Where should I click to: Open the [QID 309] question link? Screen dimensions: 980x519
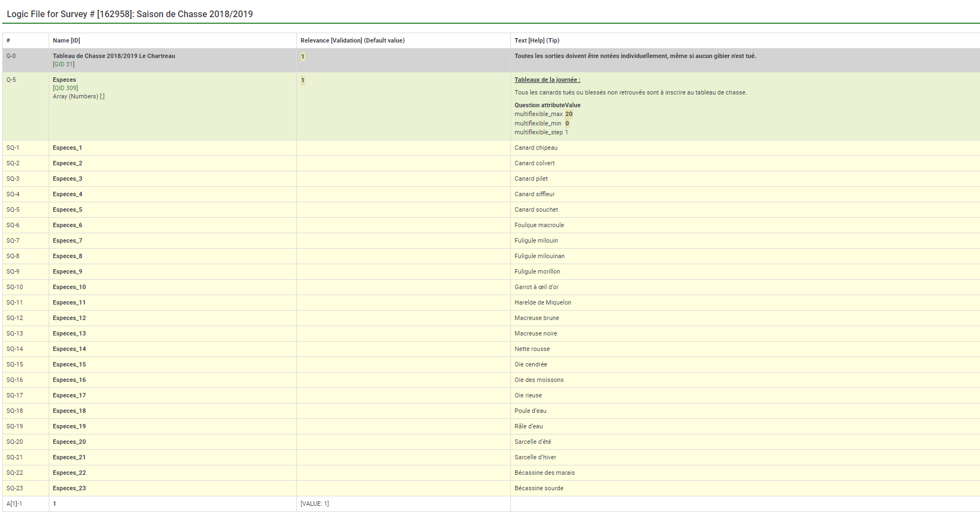tap(65, 88)
